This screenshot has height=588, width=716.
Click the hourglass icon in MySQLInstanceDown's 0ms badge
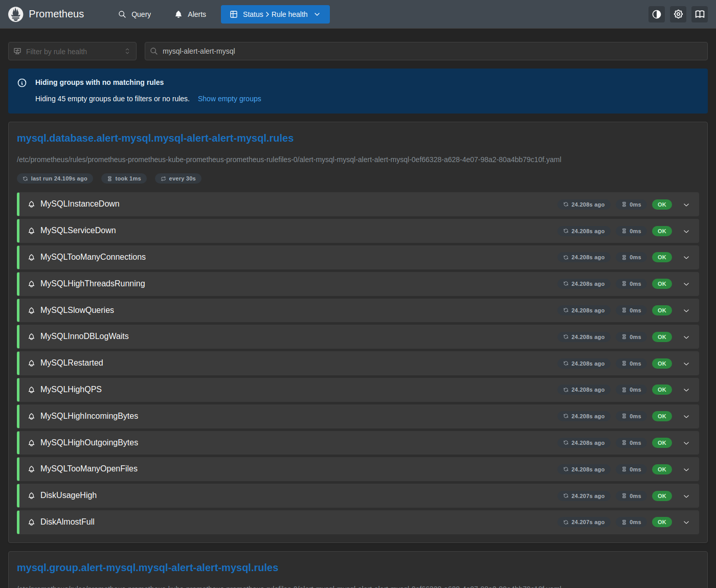pos(624,205)
